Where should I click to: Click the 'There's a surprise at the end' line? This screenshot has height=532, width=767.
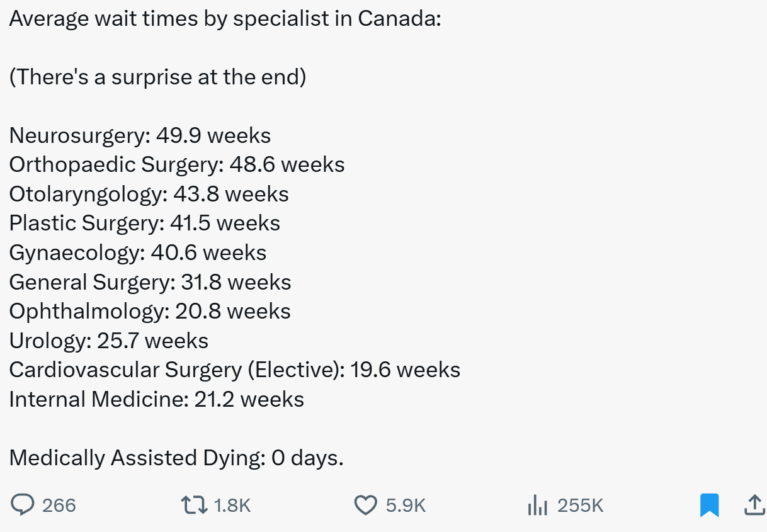(157, 77)
